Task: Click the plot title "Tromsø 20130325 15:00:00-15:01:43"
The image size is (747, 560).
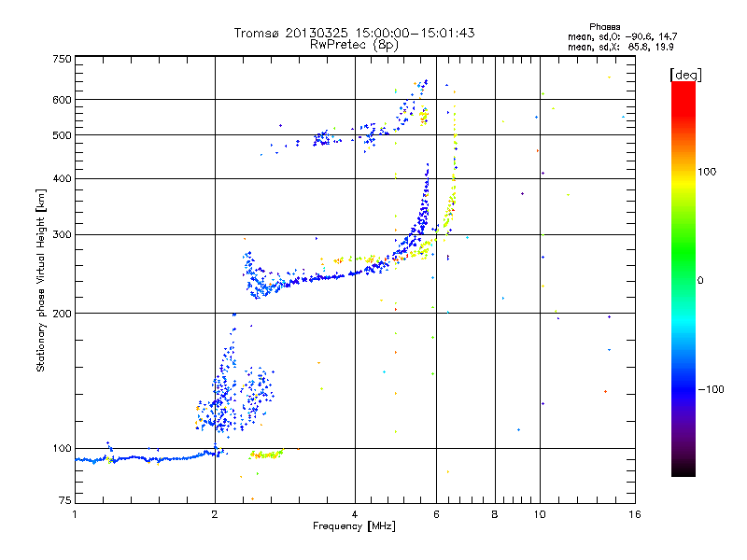Action: click(355, 33)
